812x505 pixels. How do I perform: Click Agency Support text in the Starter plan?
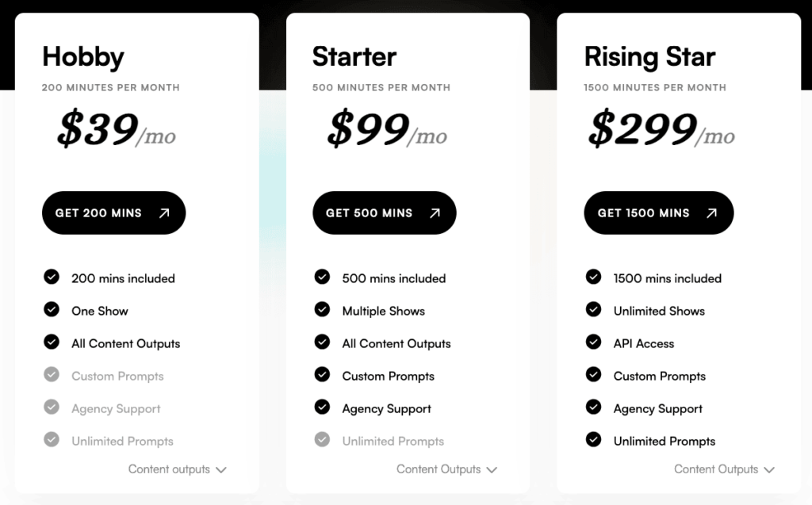(x=386, y=408)
